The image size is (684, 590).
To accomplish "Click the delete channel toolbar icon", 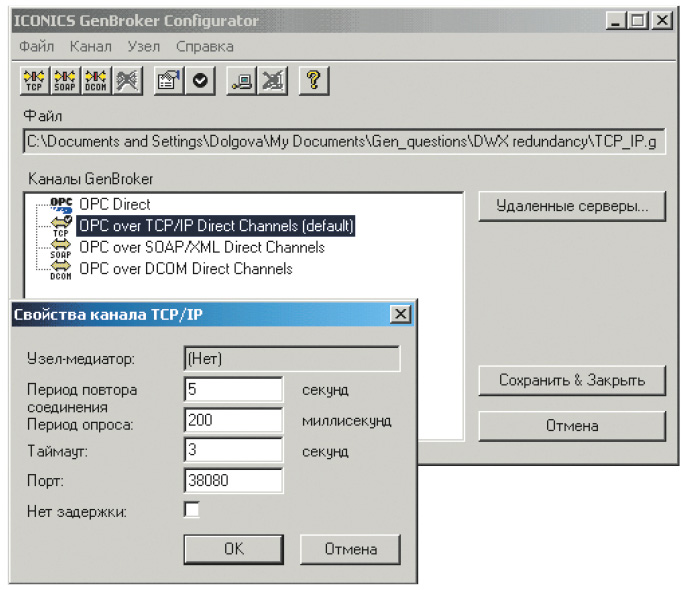I will pyautogui.click(x=127, y=81).
